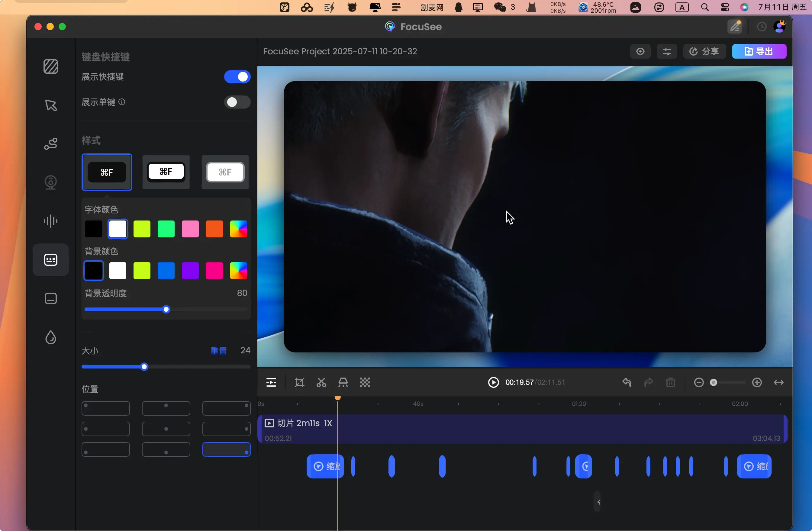This screenshot has width=812, height=531.
Task: Click the trash delete icon
Action: point(670,382)
